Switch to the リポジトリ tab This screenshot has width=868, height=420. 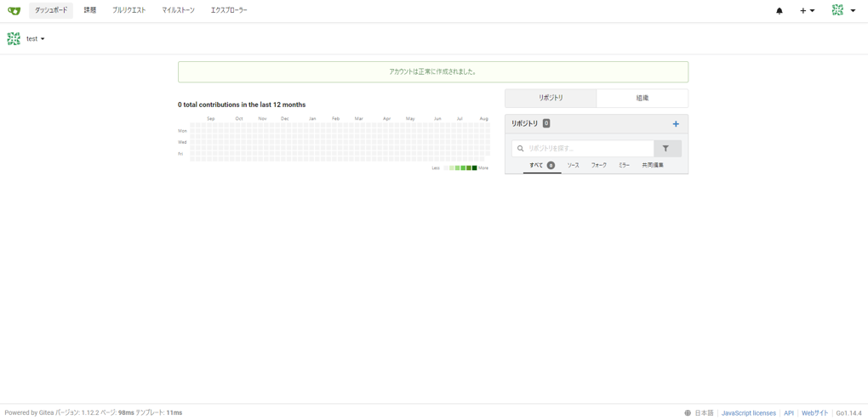pos(551,98)
